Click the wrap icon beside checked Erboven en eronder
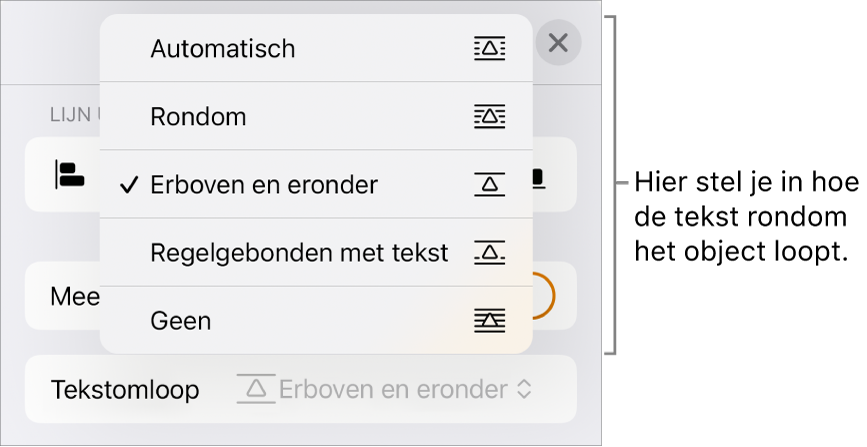The width and height of the screenshot is (867, 447). tap(490, 185)
